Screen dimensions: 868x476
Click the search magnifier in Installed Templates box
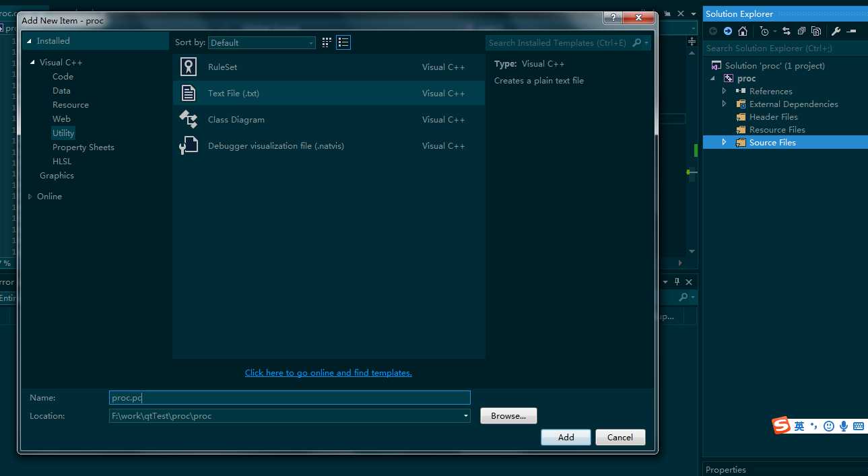point(636,42)
